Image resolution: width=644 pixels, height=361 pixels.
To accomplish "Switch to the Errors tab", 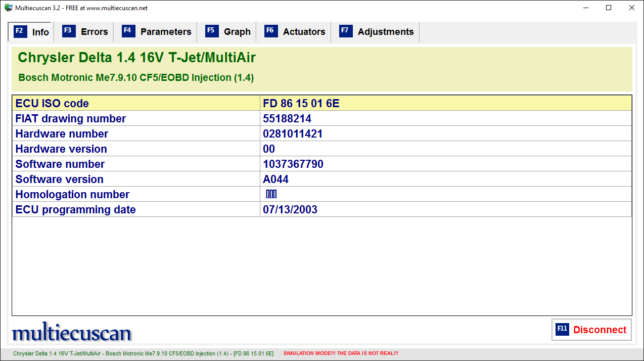I will click(95, 31).
